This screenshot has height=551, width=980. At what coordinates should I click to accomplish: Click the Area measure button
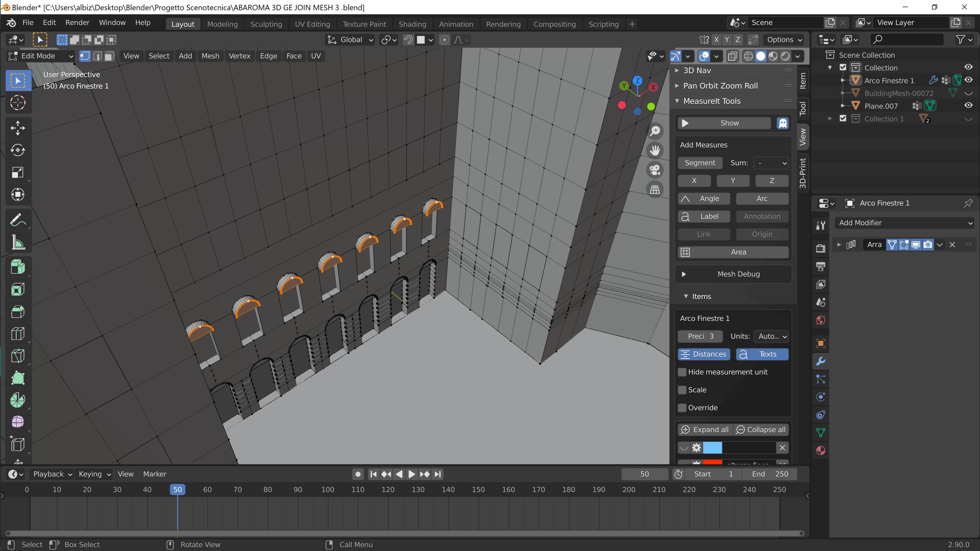point(733,252)
